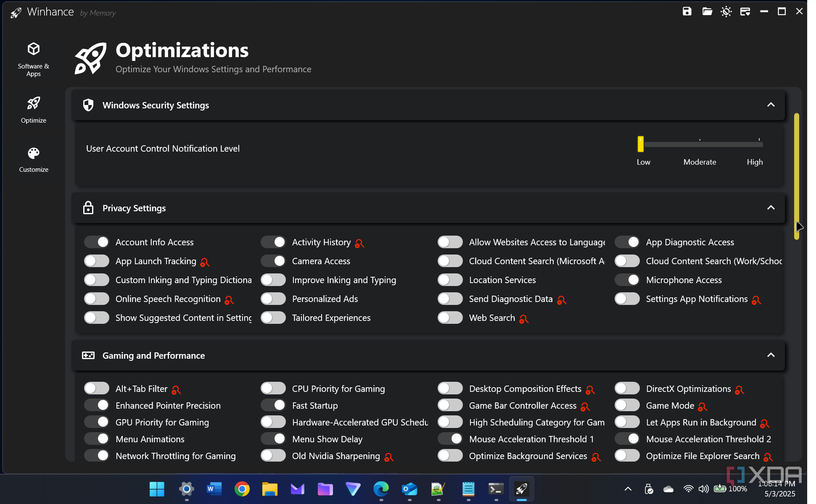Click the save configuration icon in title bar

[x=687, y=11]
